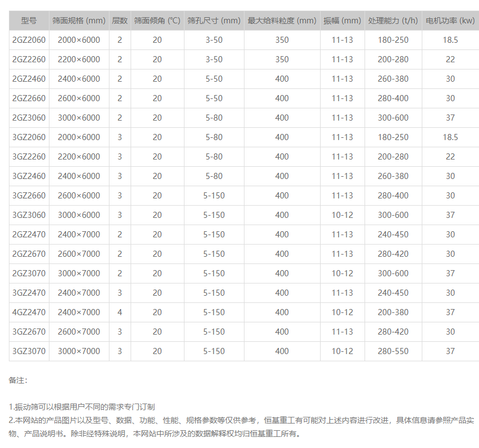This screenshot has height=448, width=479.
Task: Select the 最大给料粒度 (mm) header
Action: 282,21
